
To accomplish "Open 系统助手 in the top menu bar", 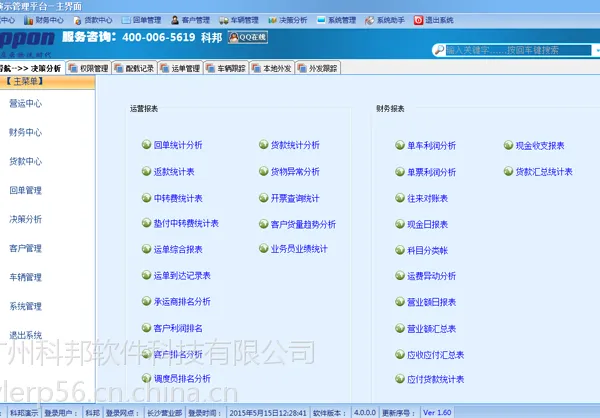I will [385, 20].
